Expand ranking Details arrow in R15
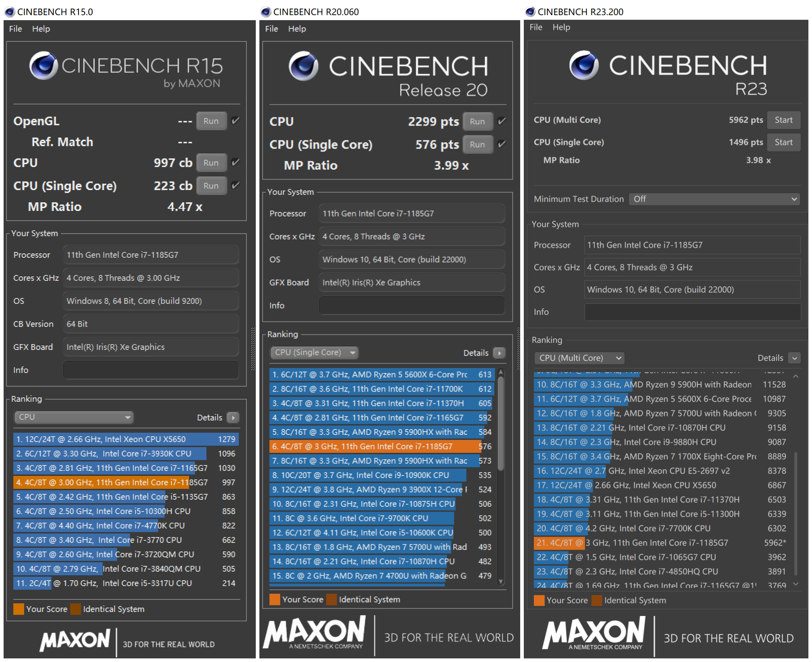 233,418
